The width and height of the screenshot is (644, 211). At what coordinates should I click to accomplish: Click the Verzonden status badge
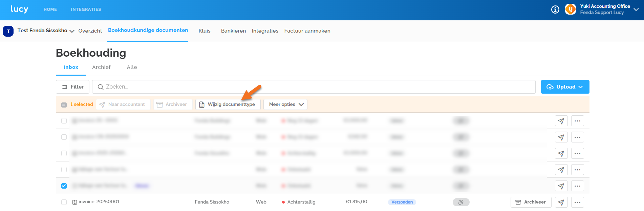pyautogui.click(x=402, y=202)
